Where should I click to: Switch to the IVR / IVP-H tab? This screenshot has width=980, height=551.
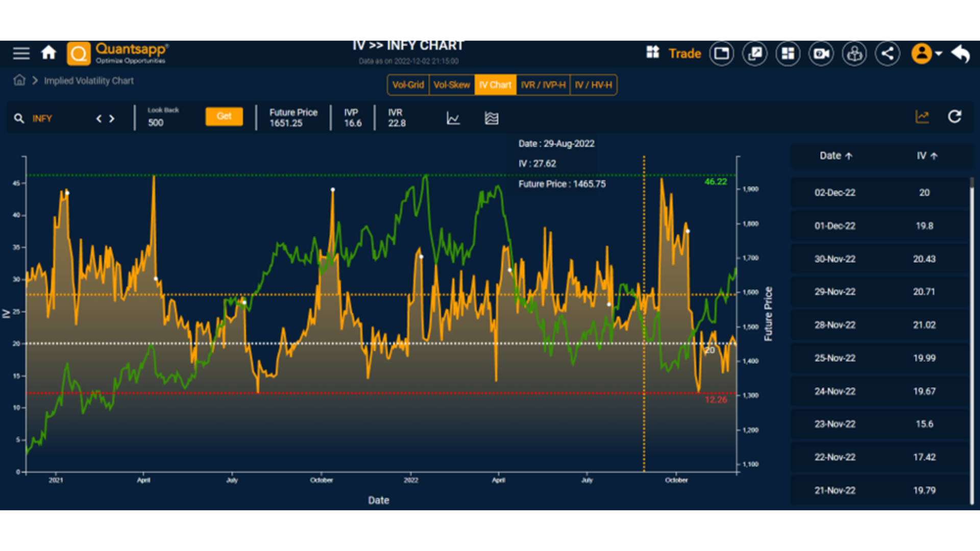coord(543,85)
